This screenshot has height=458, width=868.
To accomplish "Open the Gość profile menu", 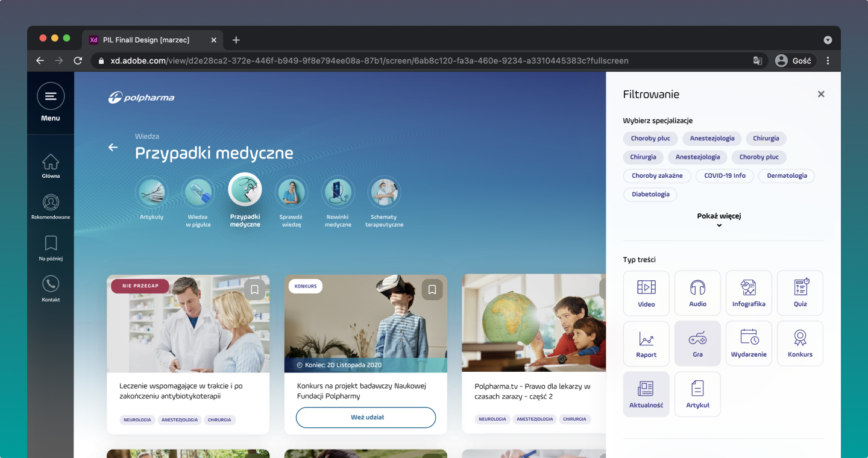I will tap(793, 60).
